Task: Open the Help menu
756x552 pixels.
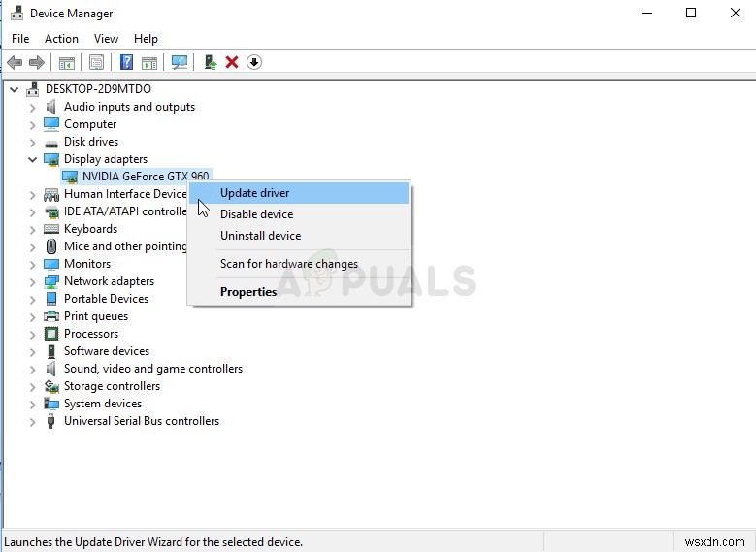Action: pyautogui.click(x=146, y=39)
